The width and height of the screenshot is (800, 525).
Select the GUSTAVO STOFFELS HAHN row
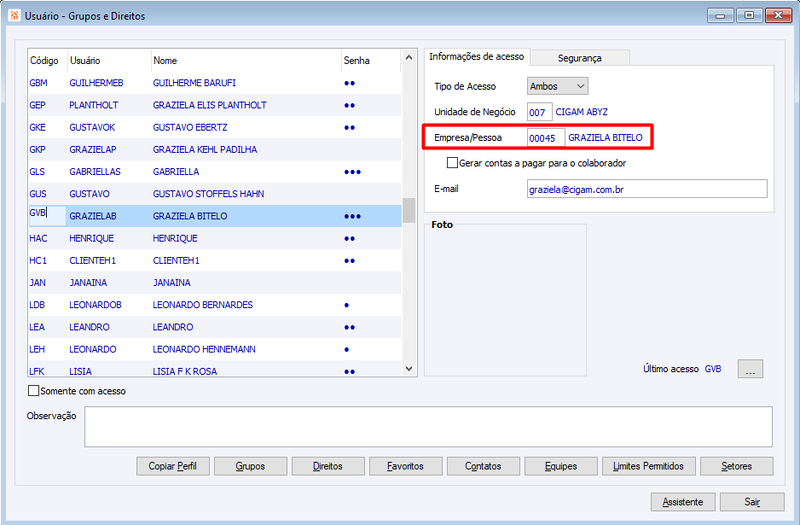click(x=215, y=194)
